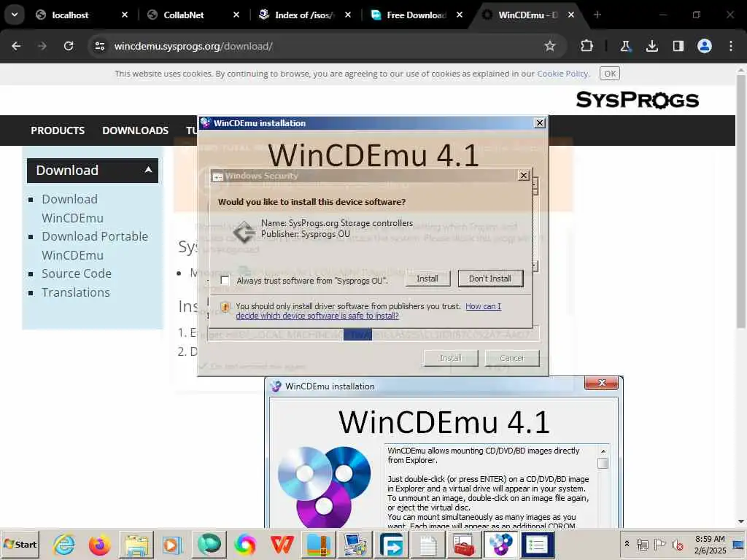Switch to the CollabNet tab
The height and width of the screenshot is (560, 747).
coord(192,15)
